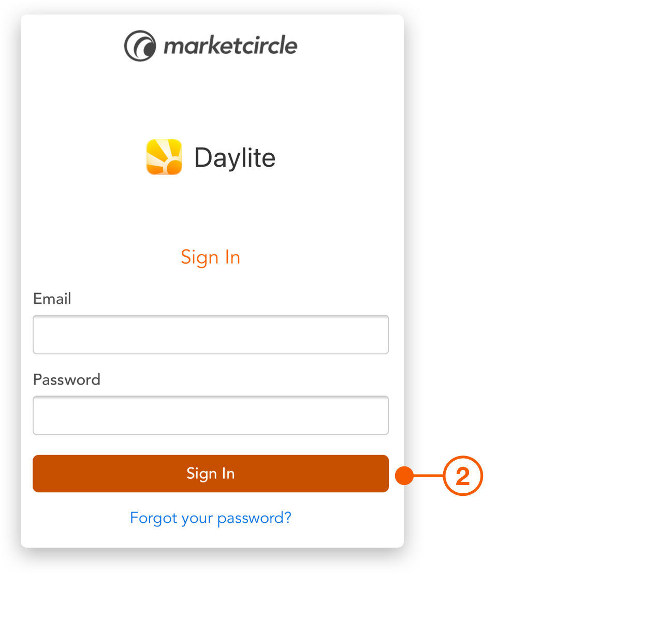Select the Sign In button text
Image resolution: width=672 pixels, height=617 pixels.
pyautogui.click(x=210, y=473)
